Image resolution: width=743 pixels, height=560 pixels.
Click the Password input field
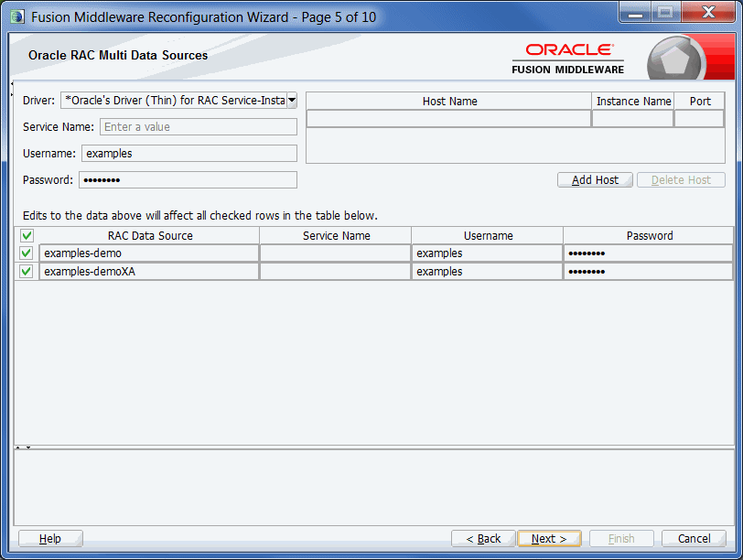click(188, 180)
